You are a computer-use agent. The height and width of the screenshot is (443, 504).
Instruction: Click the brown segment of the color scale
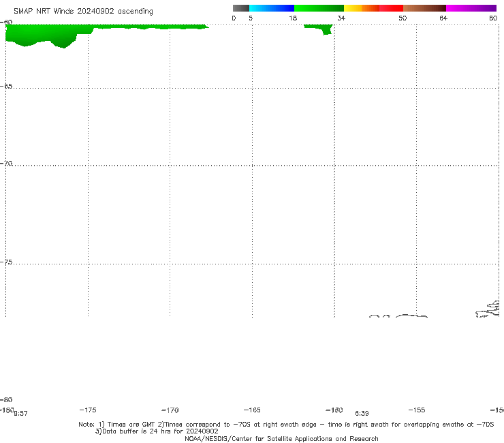(424, 8)
